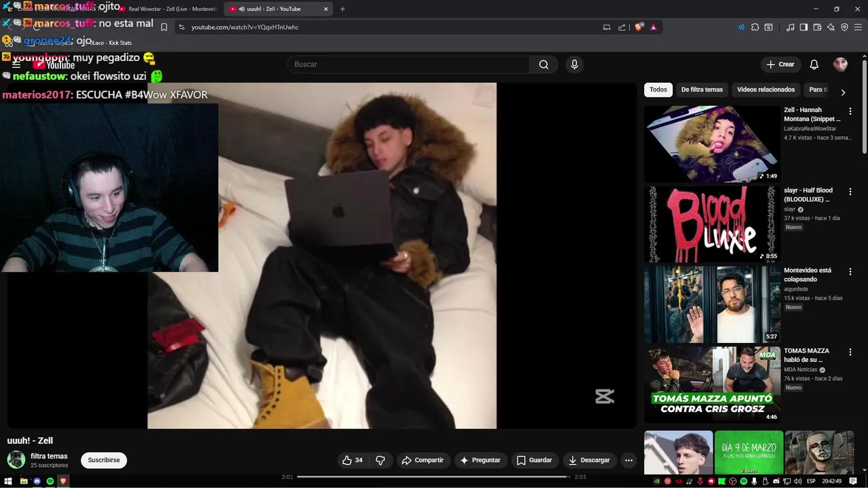868x488 pixels.
Task: Click the microphone tray icon
Action: [754, 481]
